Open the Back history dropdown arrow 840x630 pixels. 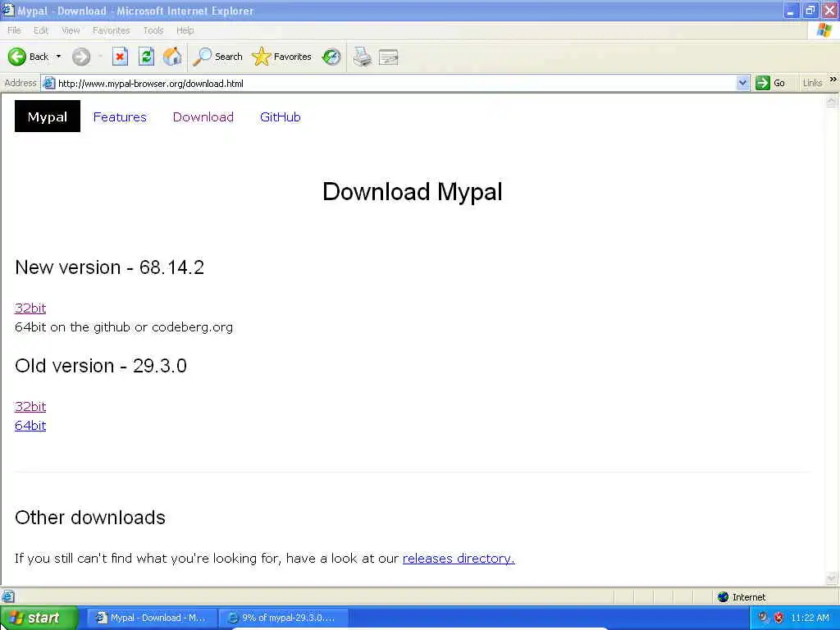pyautogui.click(x=58, y=57)
